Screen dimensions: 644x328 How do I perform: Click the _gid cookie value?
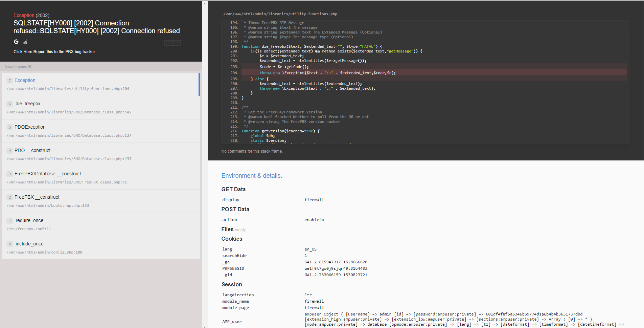tap(336, 275)
